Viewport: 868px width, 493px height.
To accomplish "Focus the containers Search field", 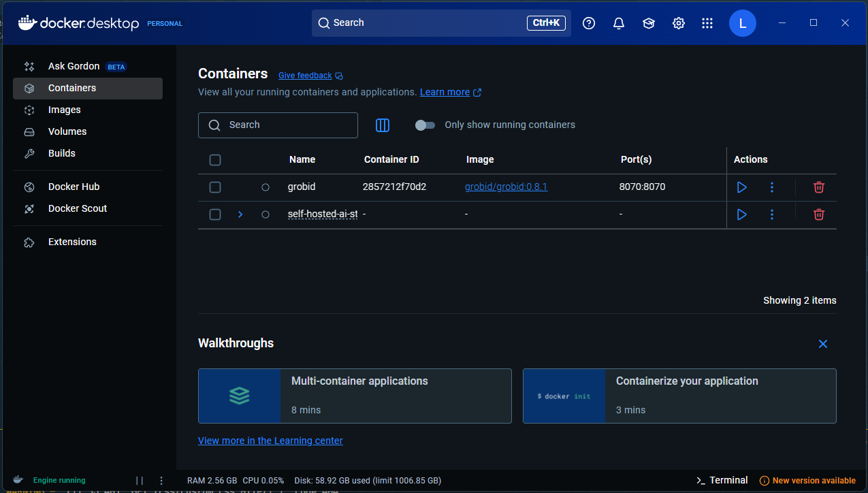I will tap(278, 125).
